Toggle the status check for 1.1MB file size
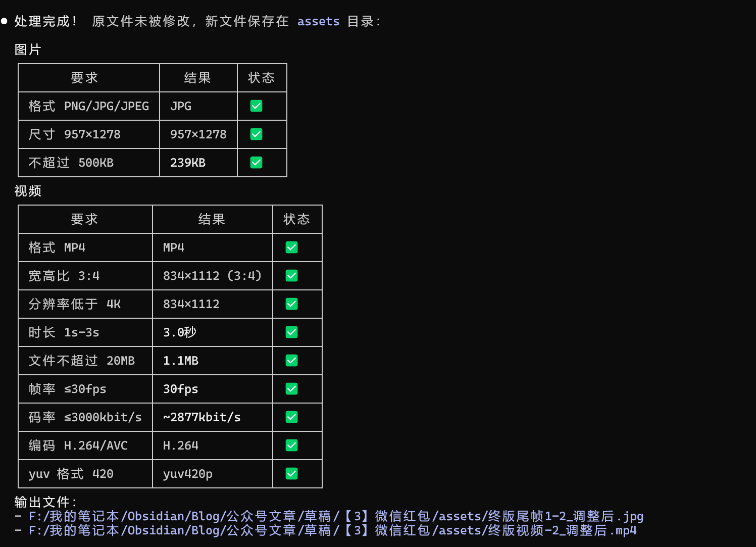Image resolution: width=756 pixels, height=547 pixels. pos(291,361)
